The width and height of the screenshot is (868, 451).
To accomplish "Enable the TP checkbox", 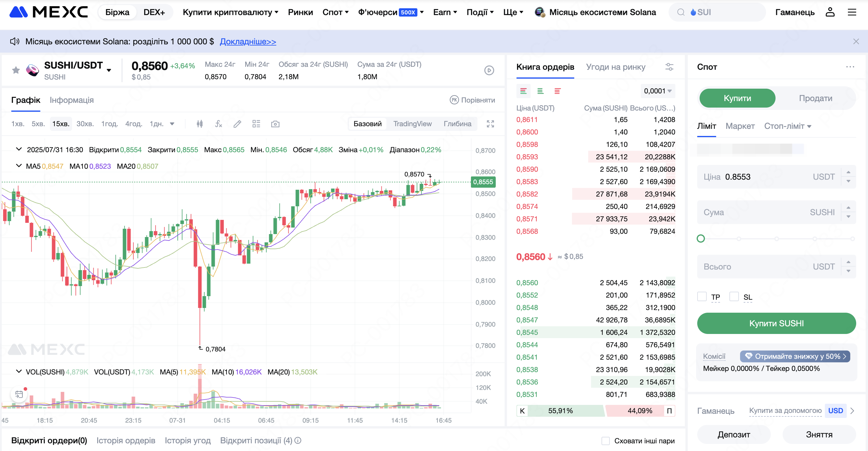I will 702,296.
